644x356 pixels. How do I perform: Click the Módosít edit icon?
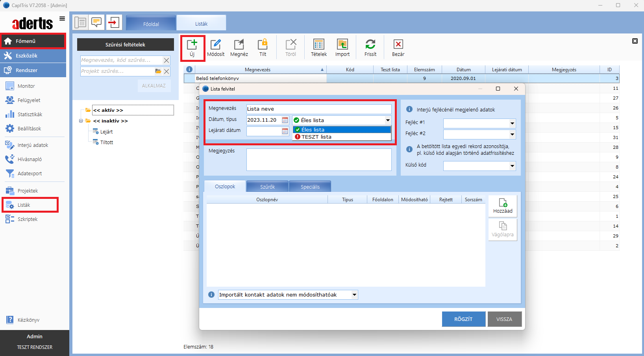216,48
